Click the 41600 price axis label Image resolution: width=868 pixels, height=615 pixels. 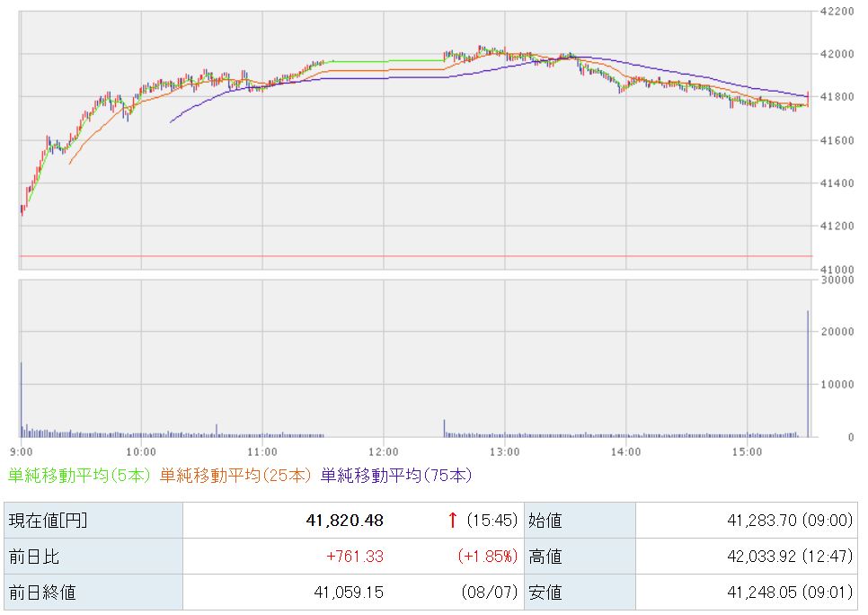click(837, 140)
